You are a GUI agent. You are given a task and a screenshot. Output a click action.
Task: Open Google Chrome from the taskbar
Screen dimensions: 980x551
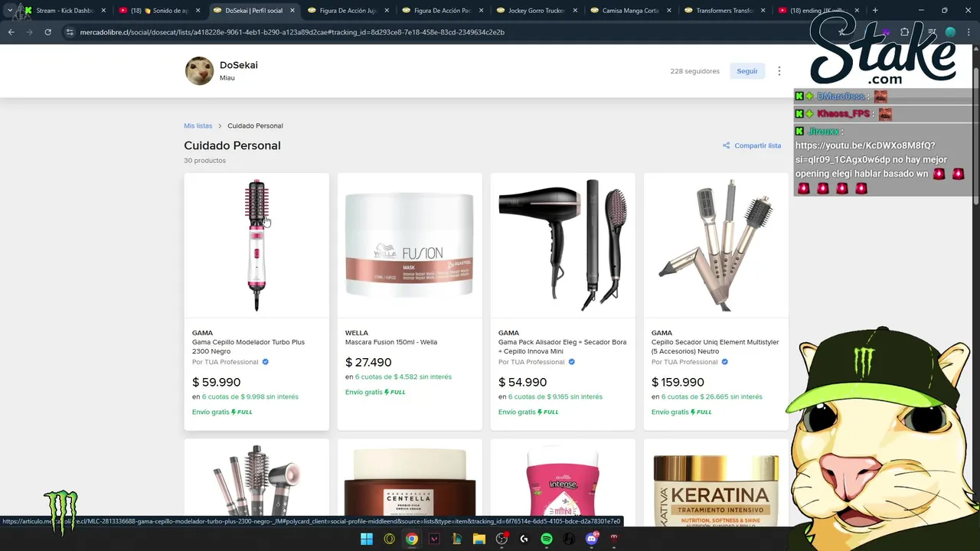pyautogui.click(x=412, y=539)
